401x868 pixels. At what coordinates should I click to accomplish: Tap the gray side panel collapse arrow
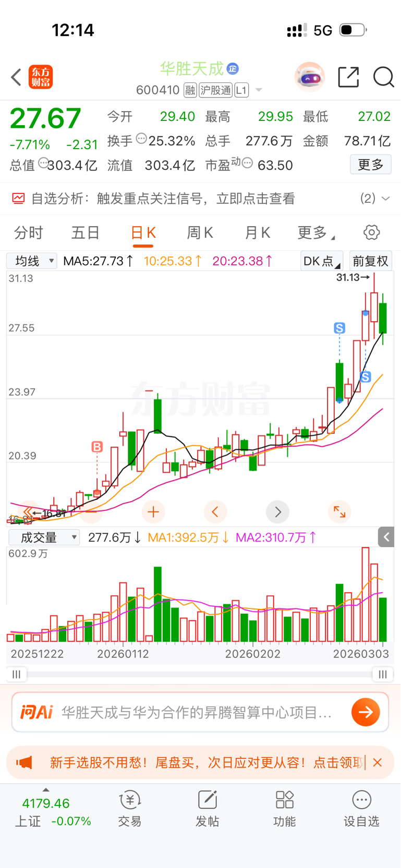point(386,537)
